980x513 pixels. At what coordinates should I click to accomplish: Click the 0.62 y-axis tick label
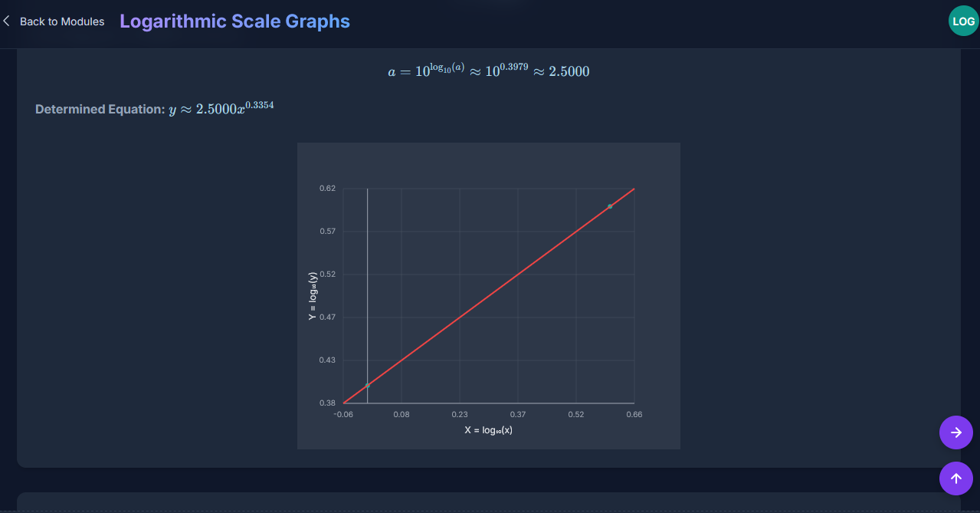pos(327,189)
